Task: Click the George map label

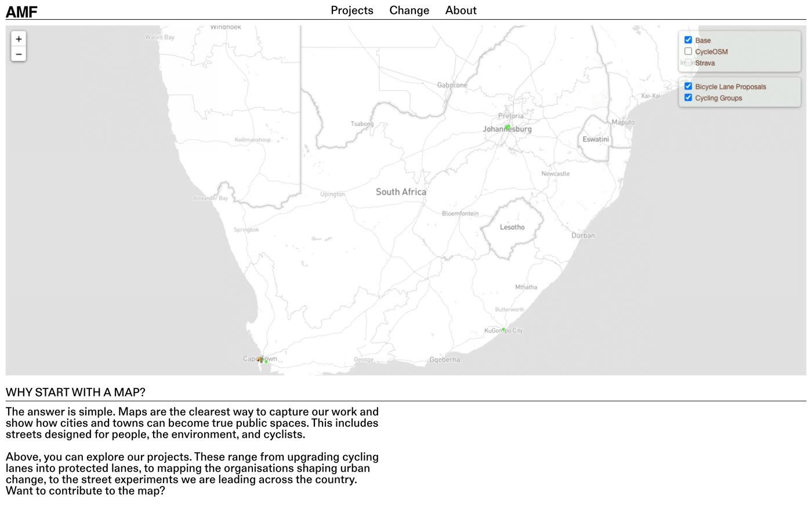Action: tap(364, 360)
